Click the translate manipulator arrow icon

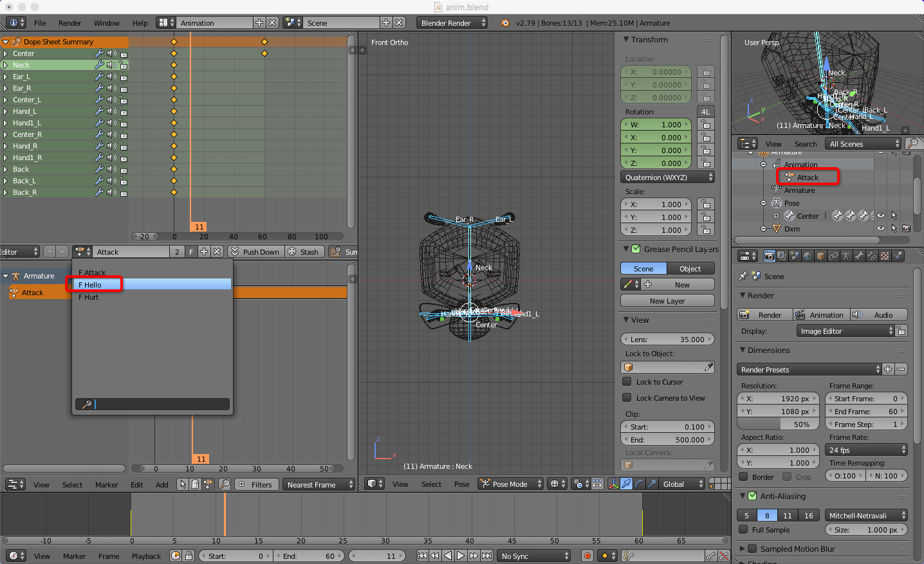626,484
